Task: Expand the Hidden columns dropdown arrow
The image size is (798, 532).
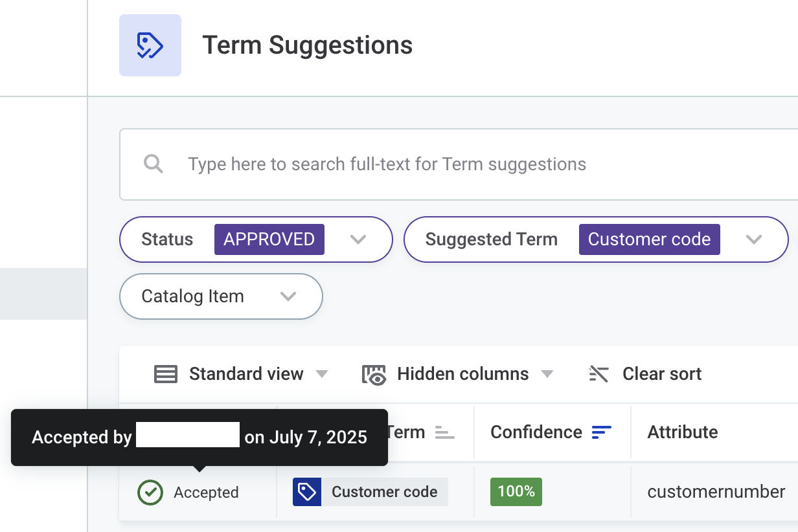Action: [549, 373]
